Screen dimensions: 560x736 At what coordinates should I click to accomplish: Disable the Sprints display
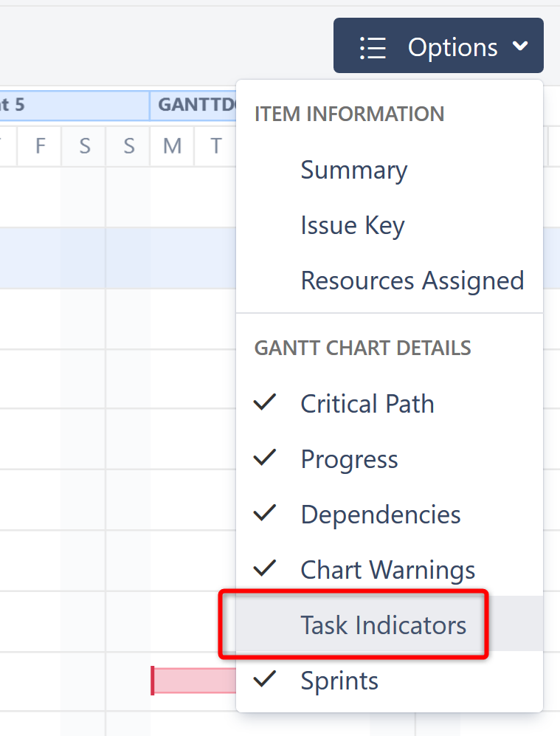tap(339, 680)
